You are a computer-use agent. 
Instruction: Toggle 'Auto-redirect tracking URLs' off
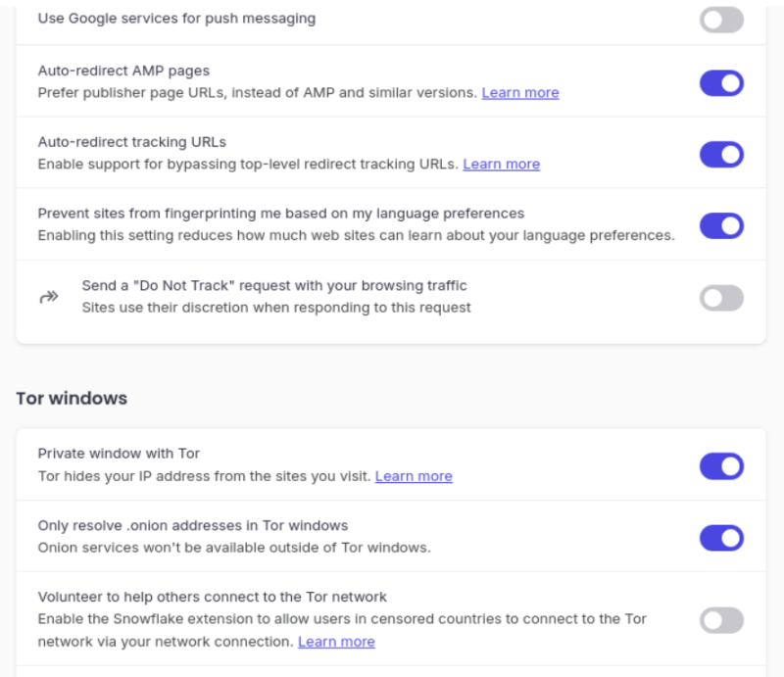(x=721, y=155)
